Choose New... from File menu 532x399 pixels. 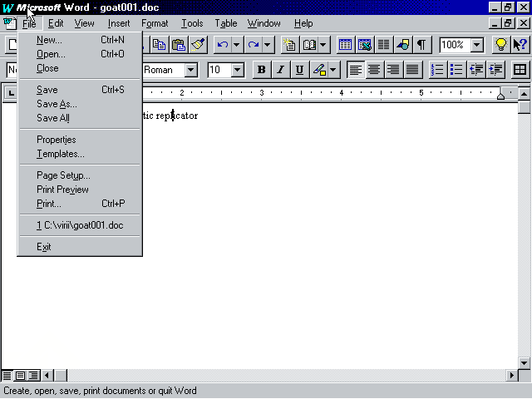pyautogui.click(x=80, y=40)
